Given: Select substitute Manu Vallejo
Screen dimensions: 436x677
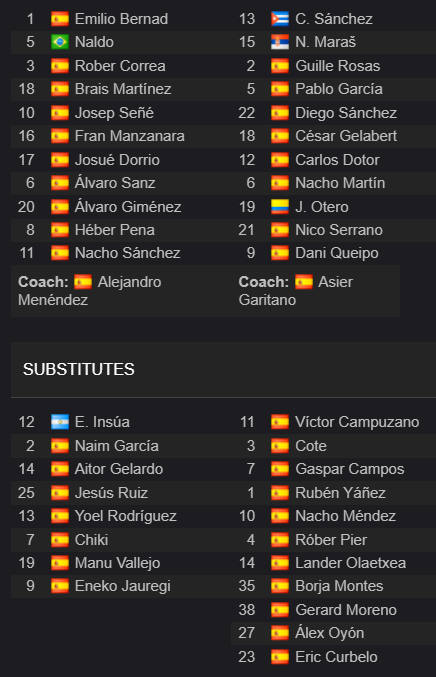Looking at the screenshot, I should coord(117,563).
